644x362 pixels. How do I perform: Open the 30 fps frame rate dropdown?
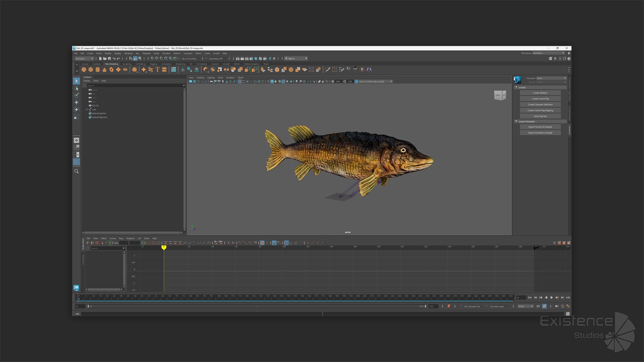click(x=525, y=306)
